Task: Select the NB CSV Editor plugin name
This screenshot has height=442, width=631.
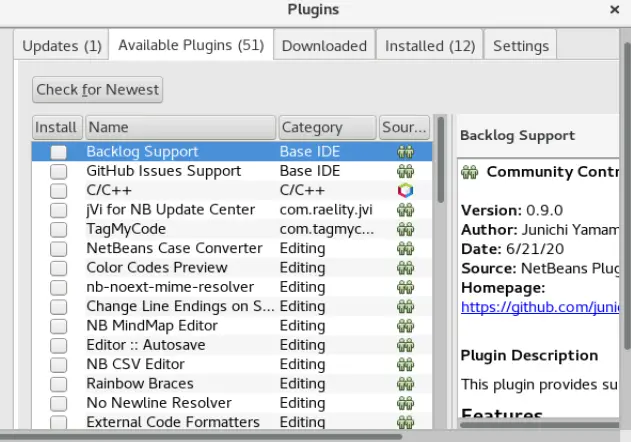Action: coord(136,364)
